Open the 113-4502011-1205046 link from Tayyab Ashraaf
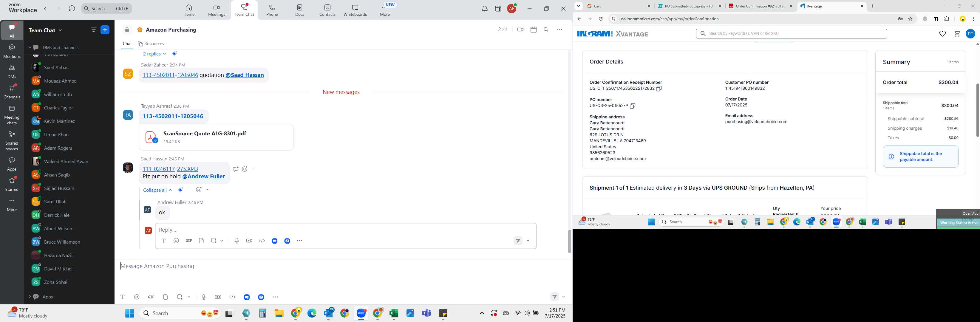Image resolution: width=980 pixels, height=322 pixels. (x=173, y=116)
